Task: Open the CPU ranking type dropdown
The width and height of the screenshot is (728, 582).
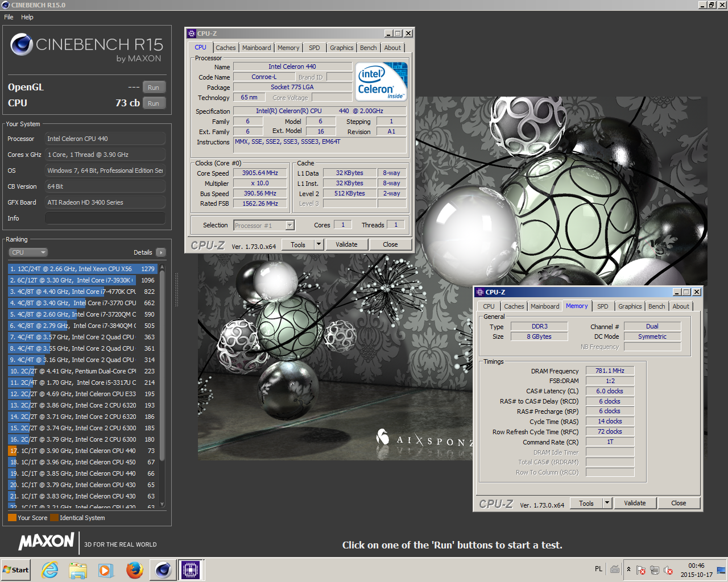Action: 28,252
